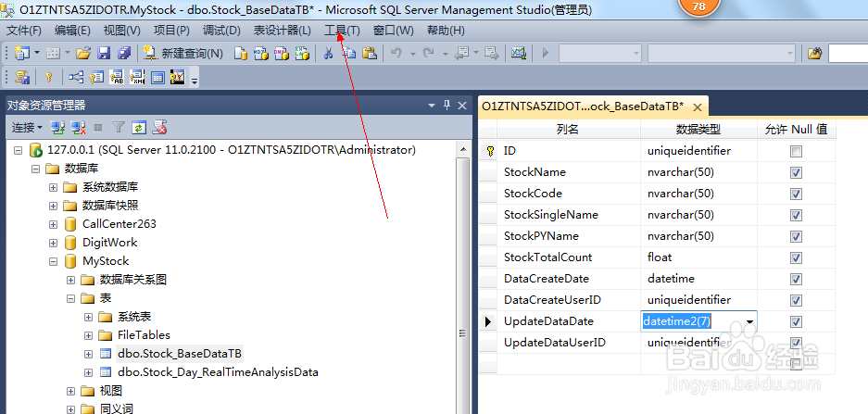Toggle Allow Null for the ID column
The height and width of the screenshot is (414, 868).
[x=796, y=151]
